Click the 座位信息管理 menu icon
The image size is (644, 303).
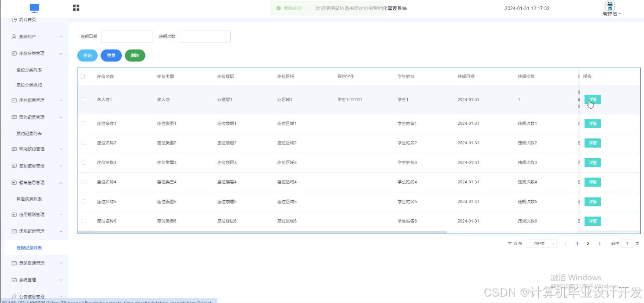pos(14,100)
